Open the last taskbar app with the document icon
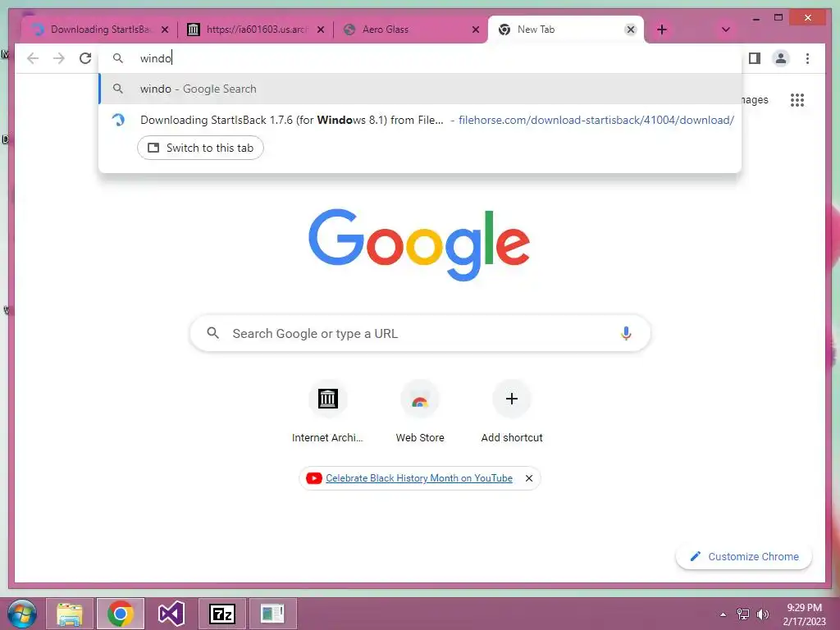Viewport: 840px width, 630px height. coord(272,614)
